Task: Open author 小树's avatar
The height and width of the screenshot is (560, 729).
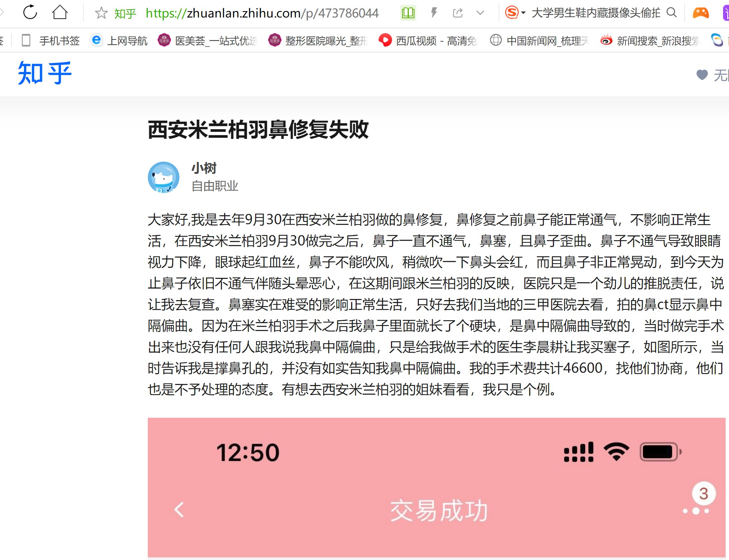Action: (163, 177)
